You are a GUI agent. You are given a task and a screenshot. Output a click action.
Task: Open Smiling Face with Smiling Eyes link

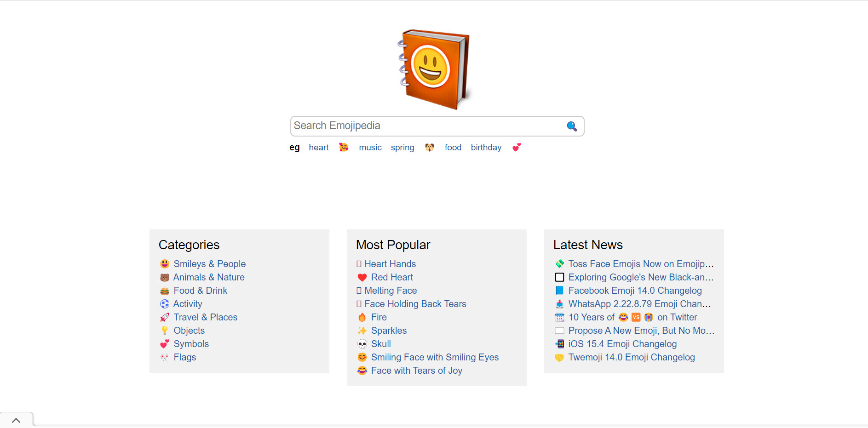coord(435,357)
